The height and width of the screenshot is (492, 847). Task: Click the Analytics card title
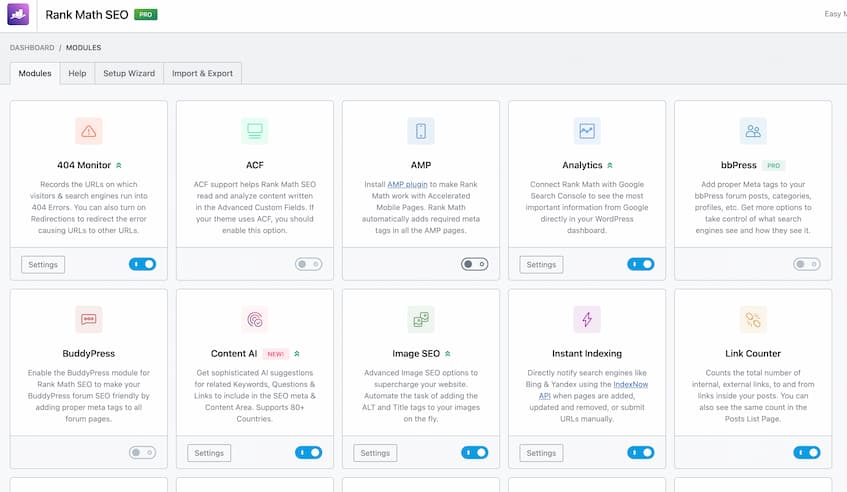tap(582, 165)
